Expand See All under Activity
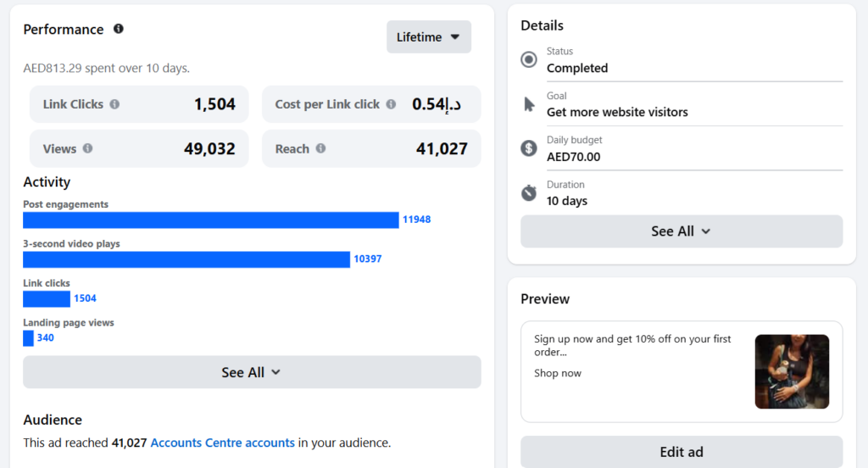The height and width of the screenshot is (468, 868). click(252, 372)
